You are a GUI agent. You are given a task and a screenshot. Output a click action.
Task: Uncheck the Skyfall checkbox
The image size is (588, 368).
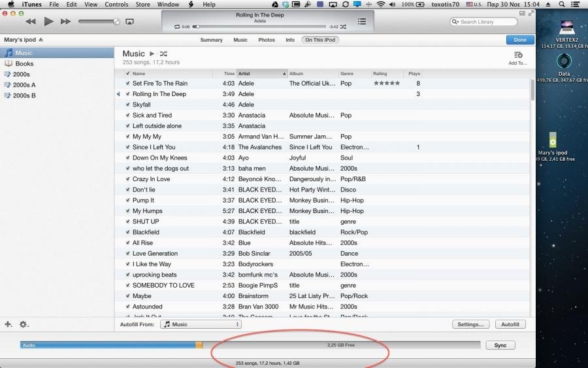[128, 105]
